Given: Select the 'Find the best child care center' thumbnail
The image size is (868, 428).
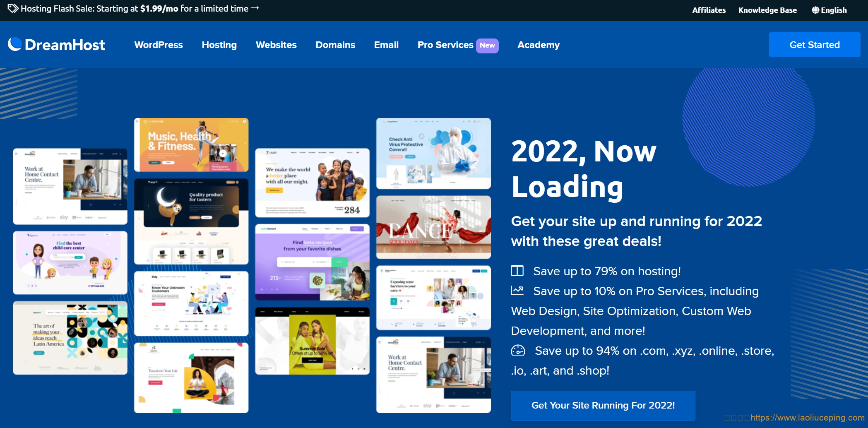Looking at the screenshot, I should click(70, 263).
